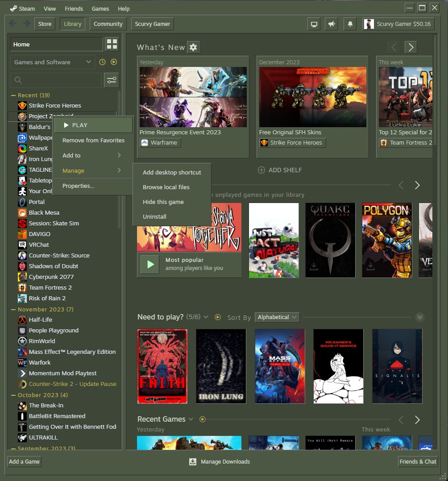Open the What's New shelf settings gear
The height and width of the screenshot is (481, 448).
coord(194,47)
